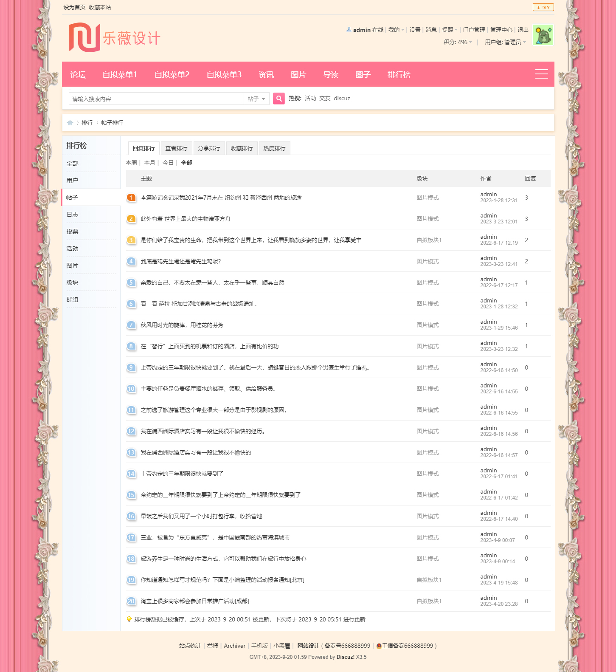Click the admin user icon in header
The image size is (616, 672).
(x=349, y=30)
